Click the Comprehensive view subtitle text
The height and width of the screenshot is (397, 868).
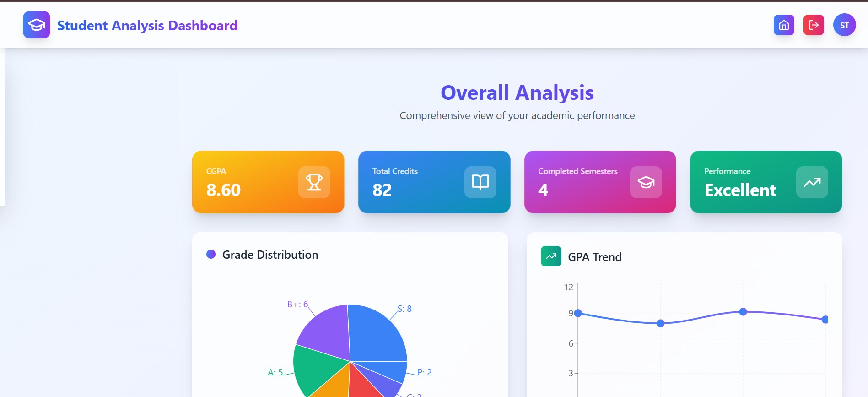(x=517, y=115)
